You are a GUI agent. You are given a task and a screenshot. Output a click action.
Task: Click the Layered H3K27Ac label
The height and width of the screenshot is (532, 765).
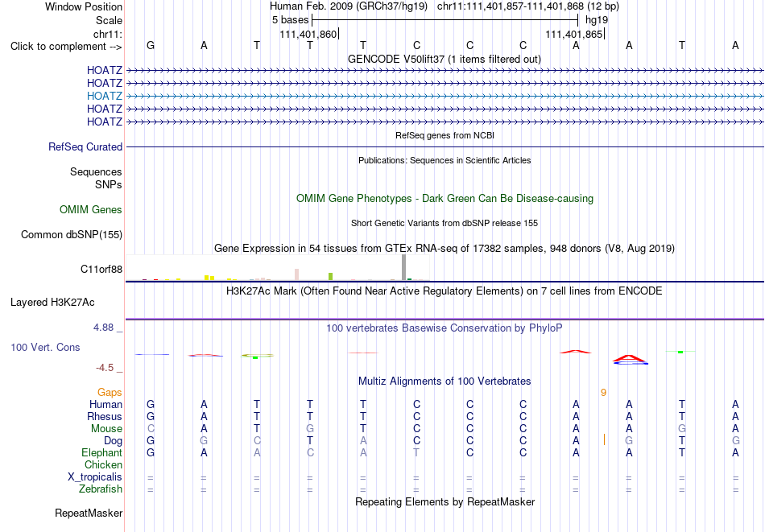52,303
